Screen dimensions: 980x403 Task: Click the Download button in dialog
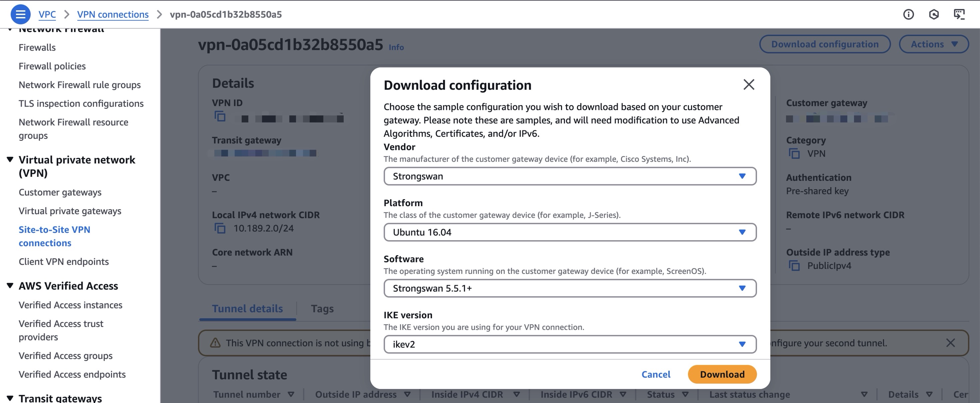(x=722, y=374)
